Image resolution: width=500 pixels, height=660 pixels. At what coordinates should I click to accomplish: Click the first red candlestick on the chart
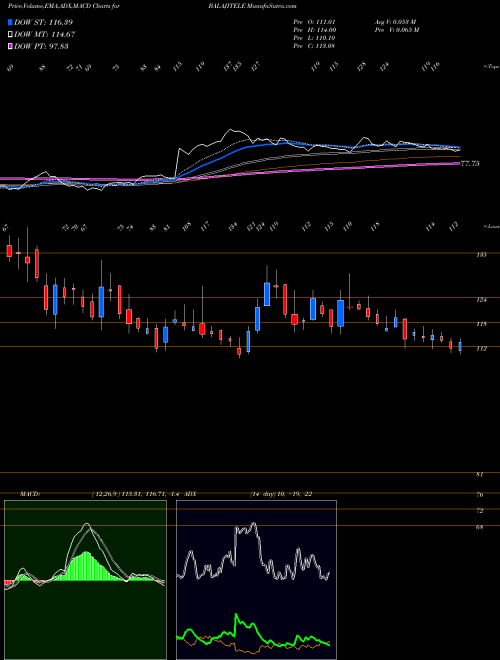click(9, 250)
